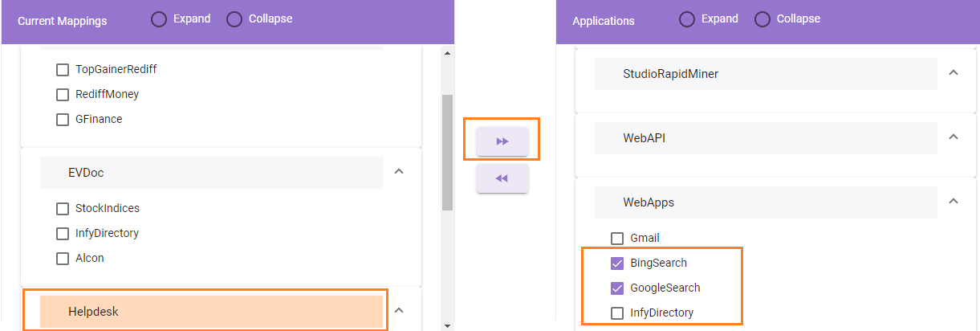
Task: Uncheck the BingSearch checkbox
Action: pos(617,264)
